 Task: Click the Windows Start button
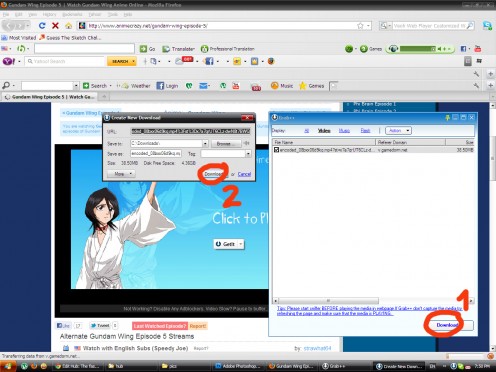coord(8,366)
